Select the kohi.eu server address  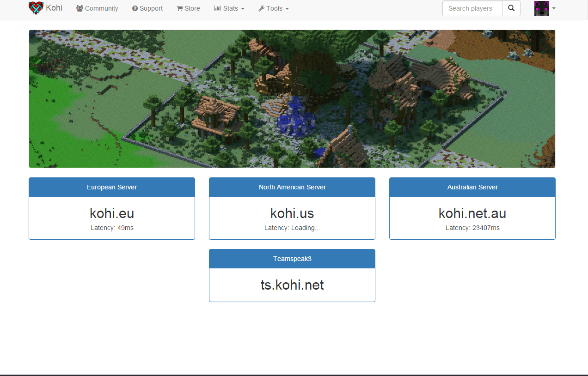pyautogui.click(x=112, y=213)
